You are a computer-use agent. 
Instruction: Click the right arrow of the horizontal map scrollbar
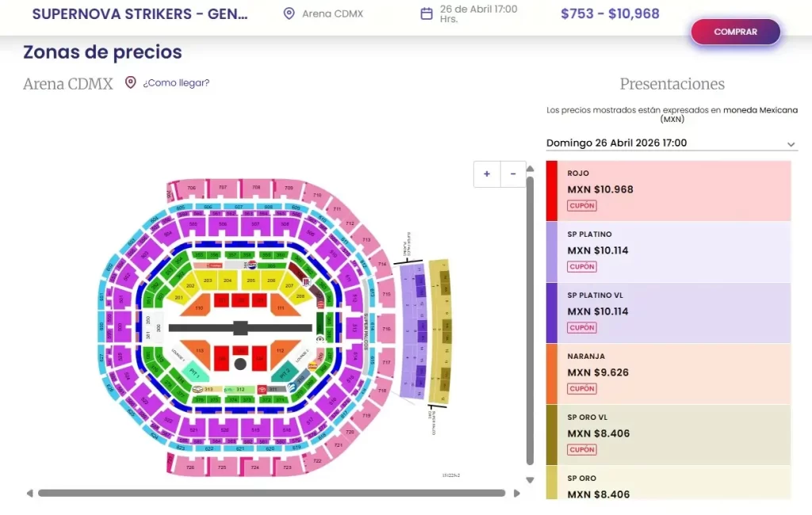coord(516,493)
